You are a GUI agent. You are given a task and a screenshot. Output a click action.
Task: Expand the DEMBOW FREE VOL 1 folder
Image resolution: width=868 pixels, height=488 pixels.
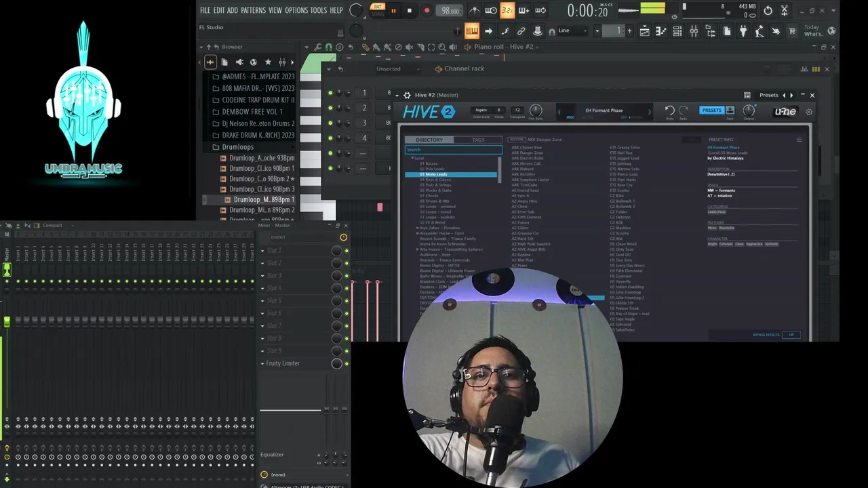pyautogui.click(x=252, y=112)
